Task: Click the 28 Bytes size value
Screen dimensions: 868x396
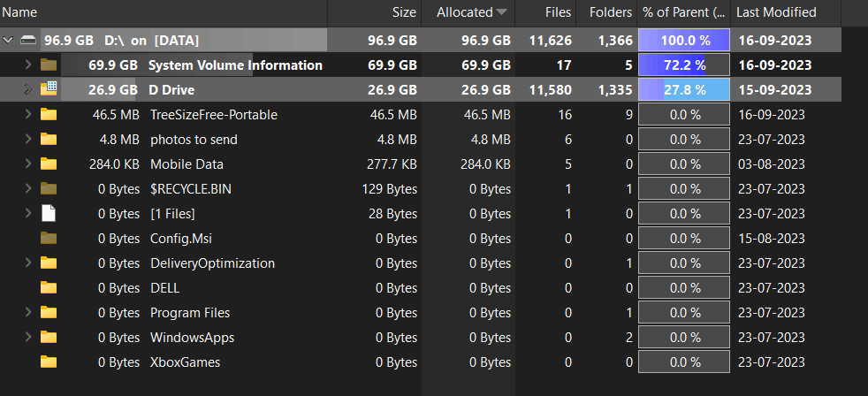Action: [392, 214]
